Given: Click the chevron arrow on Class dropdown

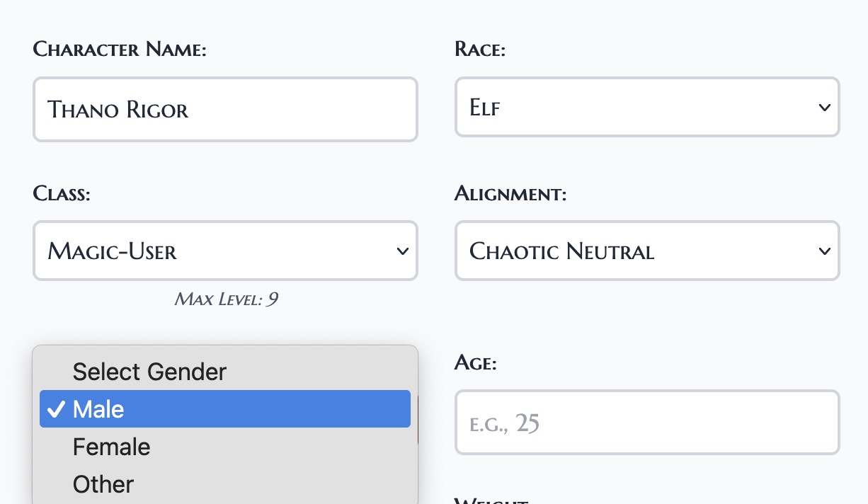Looking at the screenshot, I should 402,251.
